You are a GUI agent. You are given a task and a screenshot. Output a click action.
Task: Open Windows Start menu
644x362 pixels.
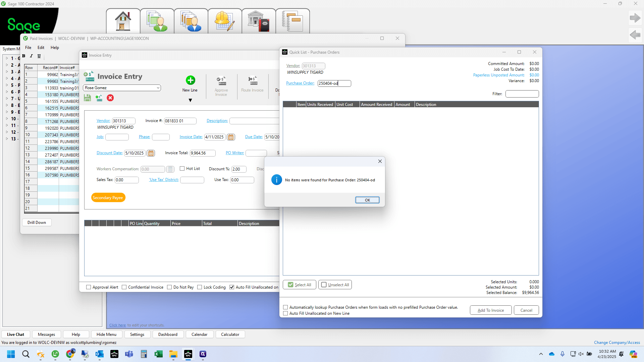[x=11, y=354]
